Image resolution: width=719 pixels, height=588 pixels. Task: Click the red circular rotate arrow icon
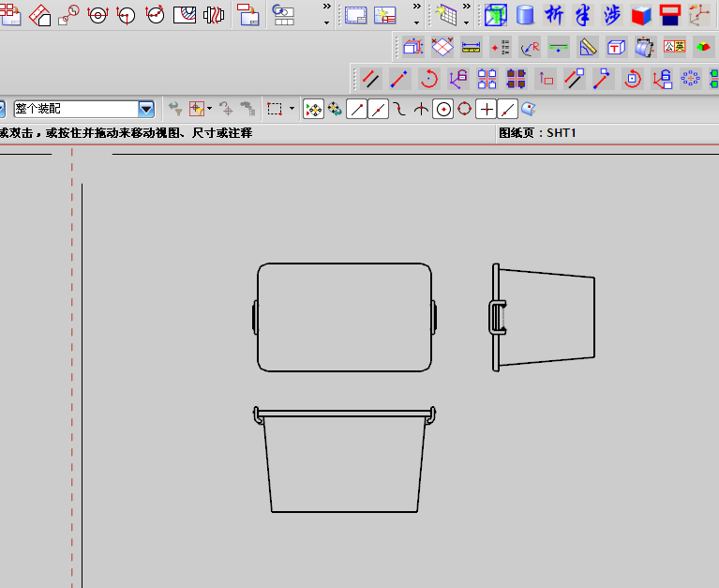click(429, 79)
